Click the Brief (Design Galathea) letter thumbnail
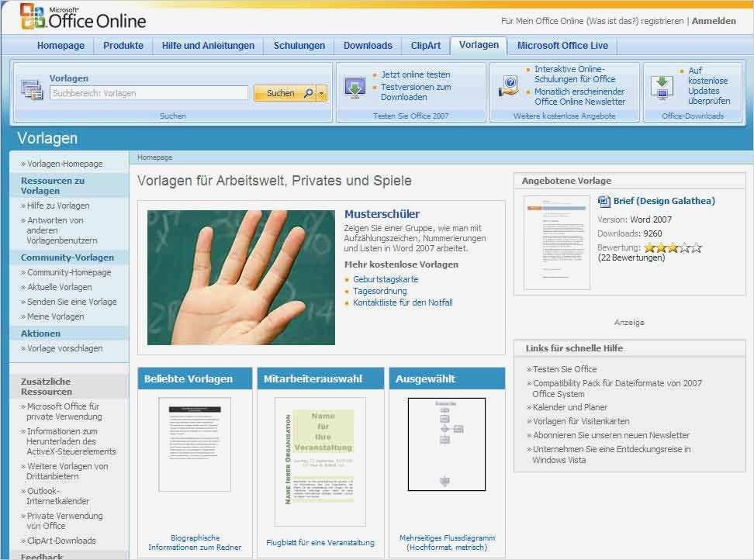The height and width of the screenshot is (560, 754). tap(557, 243)
